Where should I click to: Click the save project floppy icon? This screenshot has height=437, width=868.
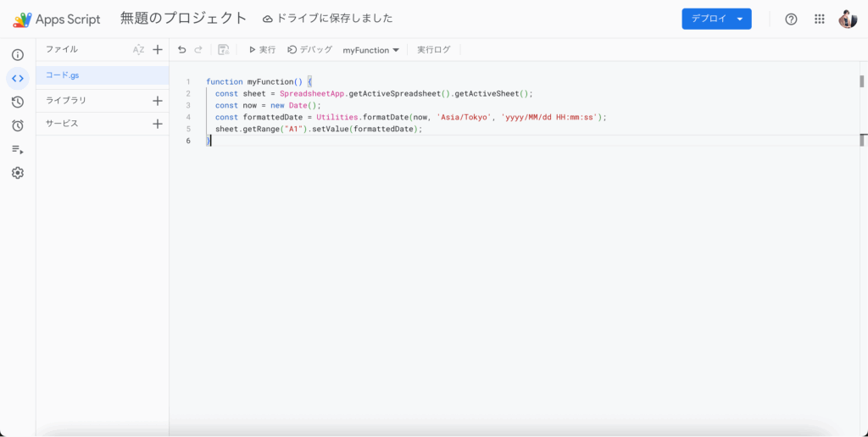click(223, 50)
